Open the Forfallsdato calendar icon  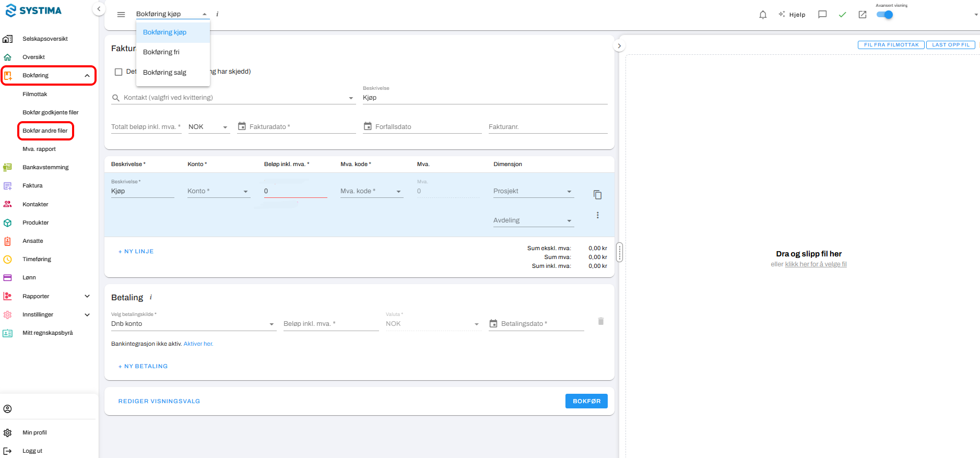tap(368, 126)
